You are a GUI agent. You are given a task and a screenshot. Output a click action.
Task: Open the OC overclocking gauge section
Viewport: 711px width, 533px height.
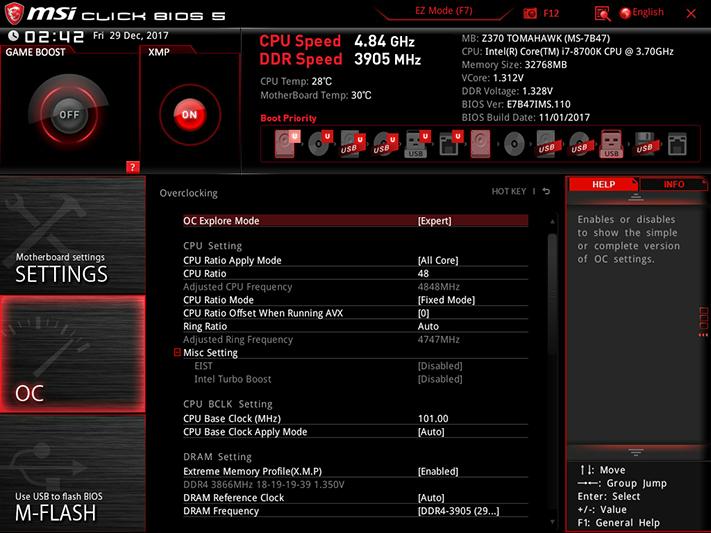pos(73,354)
